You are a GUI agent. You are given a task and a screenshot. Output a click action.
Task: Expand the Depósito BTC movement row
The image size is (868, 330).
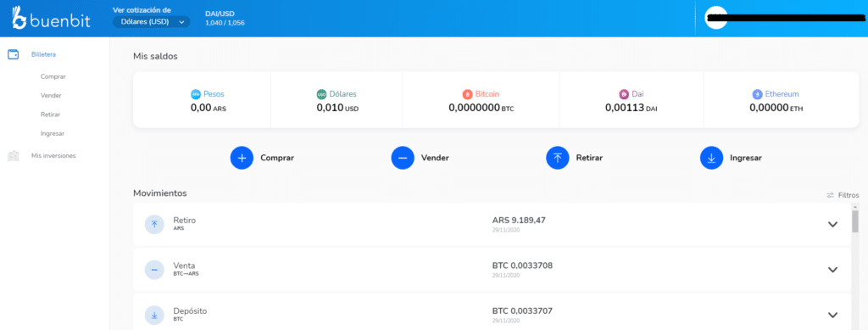click(x=832, y=315)
